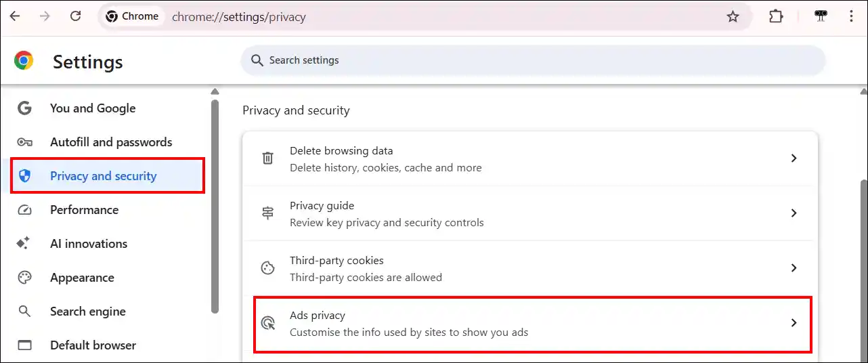Click the trash icon for Delete browsing data
Viewport: 868px width, 363px height.
(x=268, y=158)
